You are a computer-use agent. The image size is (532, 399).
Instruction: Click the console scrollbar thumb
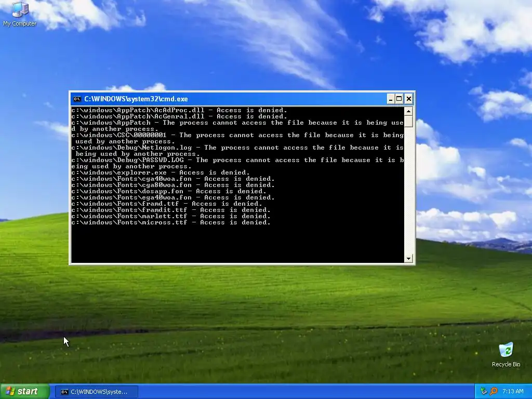tap(408, 121)
